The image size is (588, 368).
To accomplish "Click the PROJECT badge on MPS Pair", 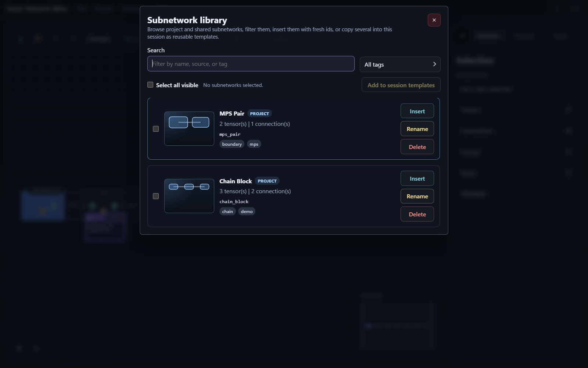I will point(259,114).
